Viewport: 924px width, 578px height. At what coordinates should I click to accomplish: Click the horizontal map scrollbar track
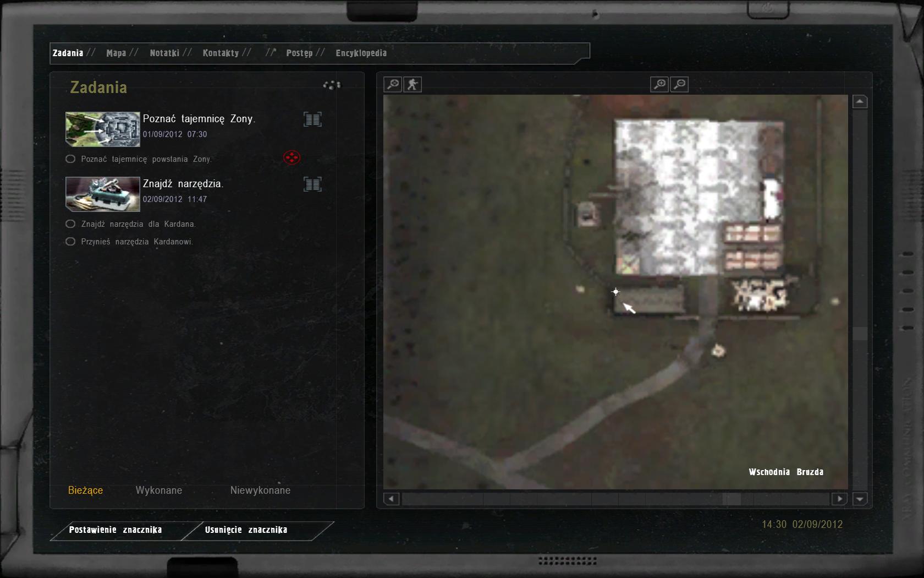615,499
